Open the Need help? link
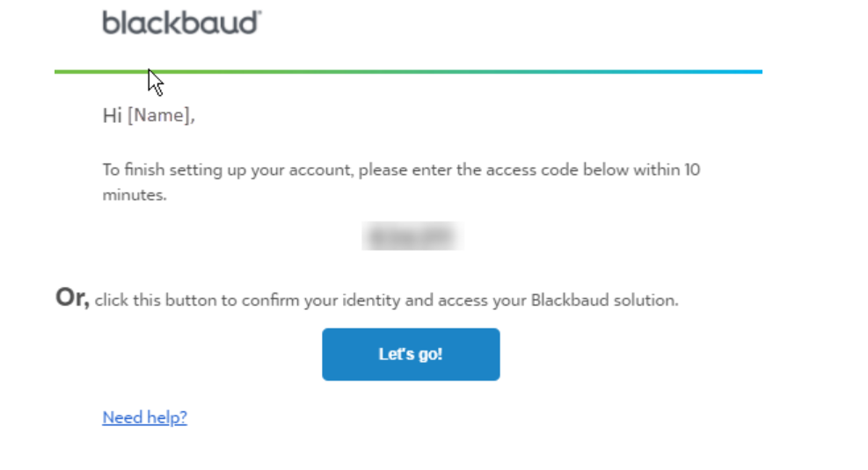Viewport: 868px width, 470px height. point(144,417)
